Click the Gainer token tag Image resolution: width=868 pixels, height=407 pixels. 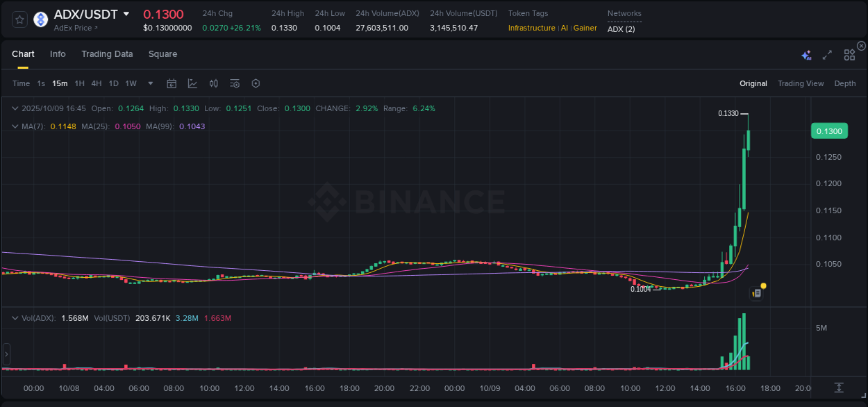tap(585, 28)
